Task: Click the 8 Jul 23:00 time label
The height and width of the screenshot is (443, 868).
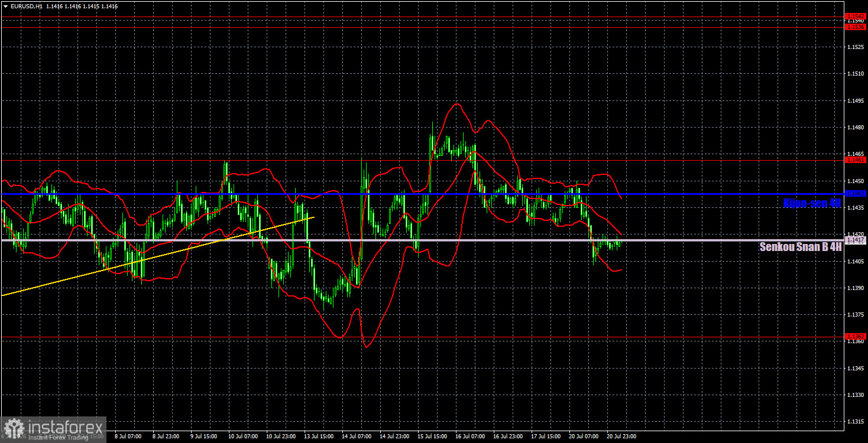Action: pyautogui.click(x=165, y=437)
